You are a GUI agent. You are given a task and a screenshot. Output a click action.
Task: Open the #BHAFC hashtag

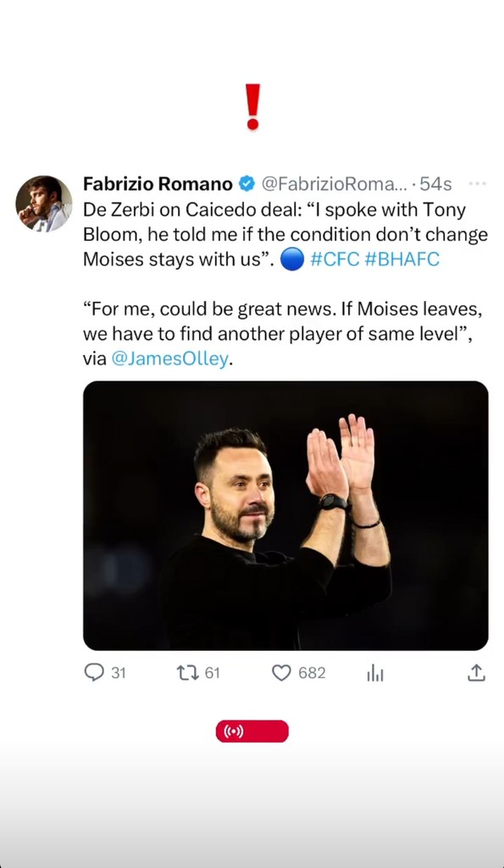402,259
